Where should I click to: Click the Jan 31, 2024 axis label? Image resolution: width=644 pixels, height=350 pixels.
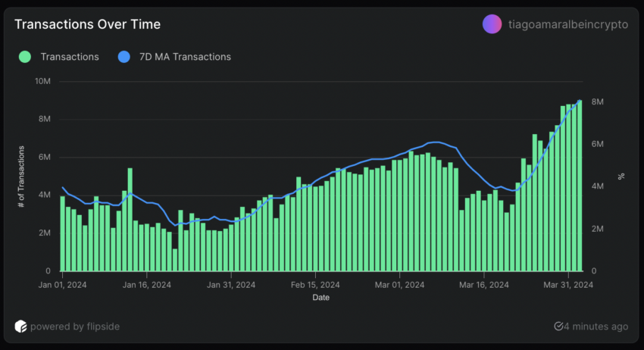click(x=232, y=285)
